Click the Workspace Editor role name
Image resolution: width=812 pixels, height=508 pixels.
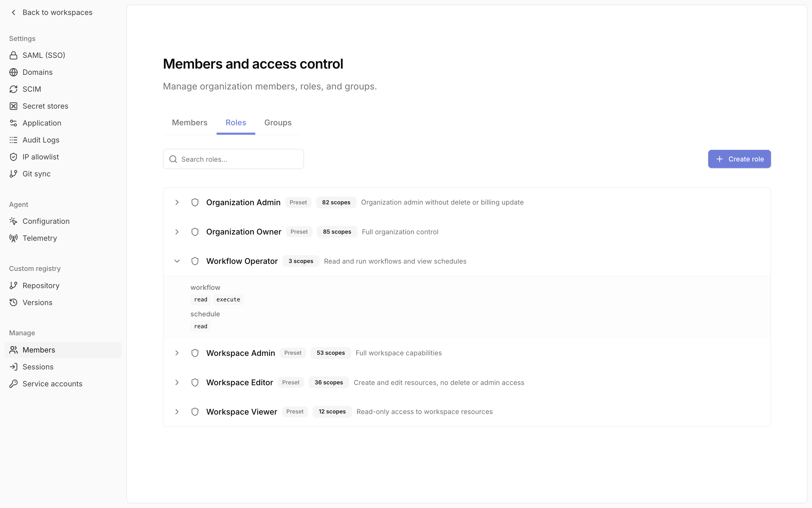(240, 382)
